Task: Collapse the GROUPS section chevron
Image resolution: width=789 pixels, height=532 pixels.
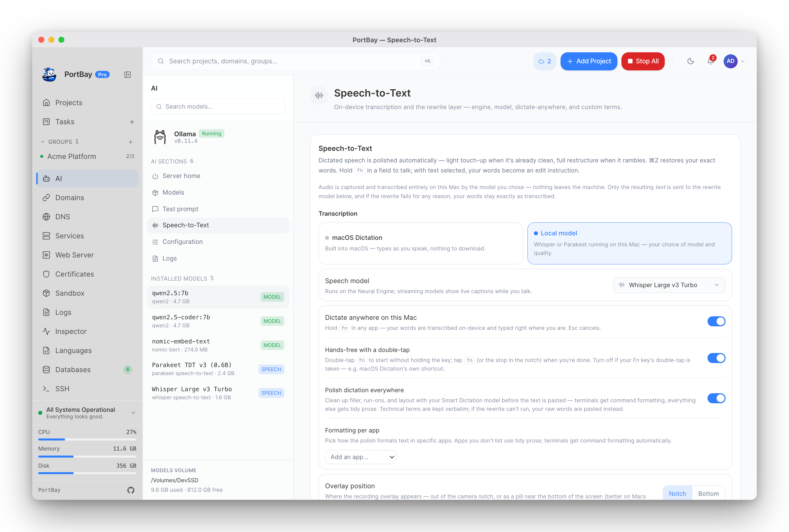Action: point(43,142)
